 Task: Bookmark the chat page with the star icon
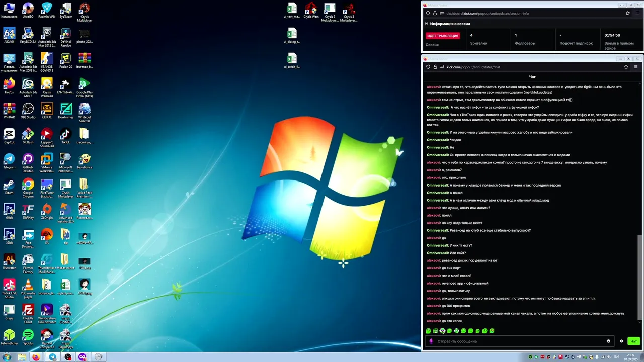point(626,67)
